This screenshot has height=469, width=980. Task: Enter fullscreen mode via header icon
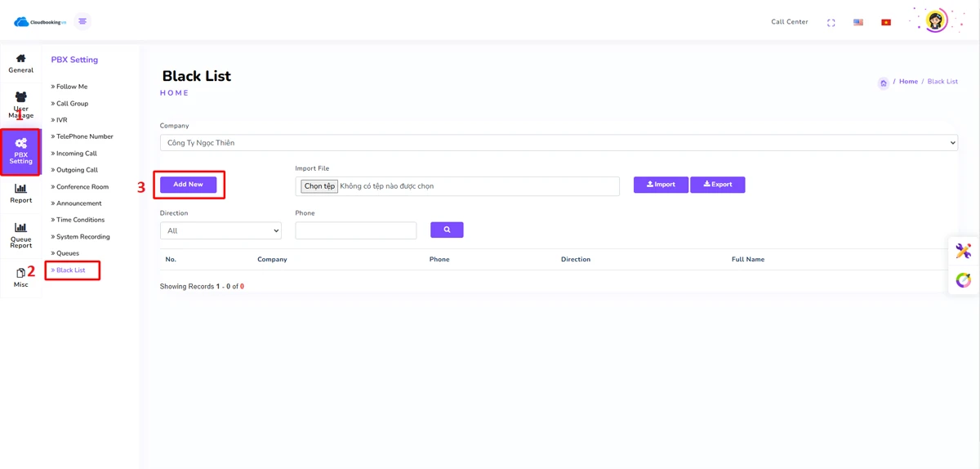pos(831,23)
